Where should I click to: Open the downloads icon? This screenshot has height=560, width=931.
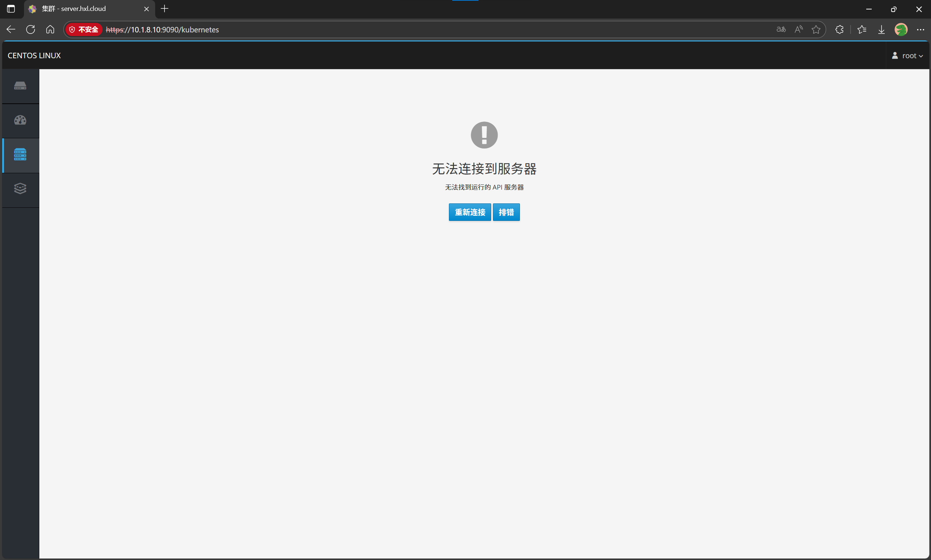(881, 29)
